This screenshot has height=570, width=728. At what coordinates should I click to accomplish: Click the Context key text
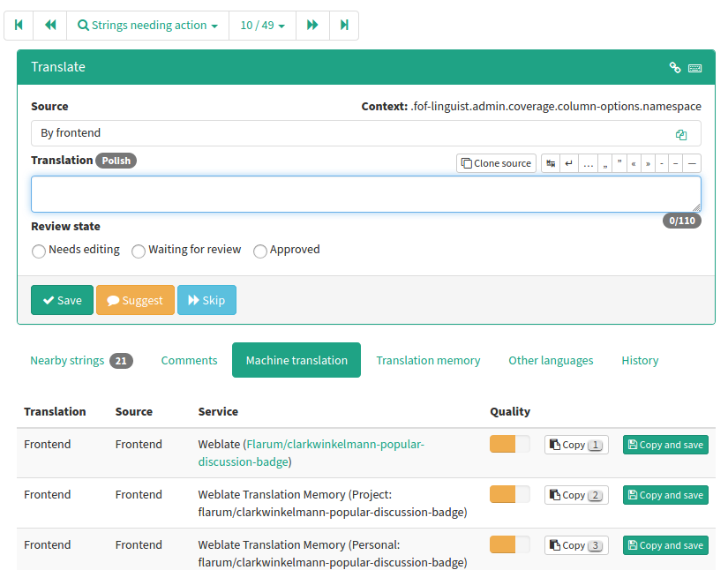556,106
